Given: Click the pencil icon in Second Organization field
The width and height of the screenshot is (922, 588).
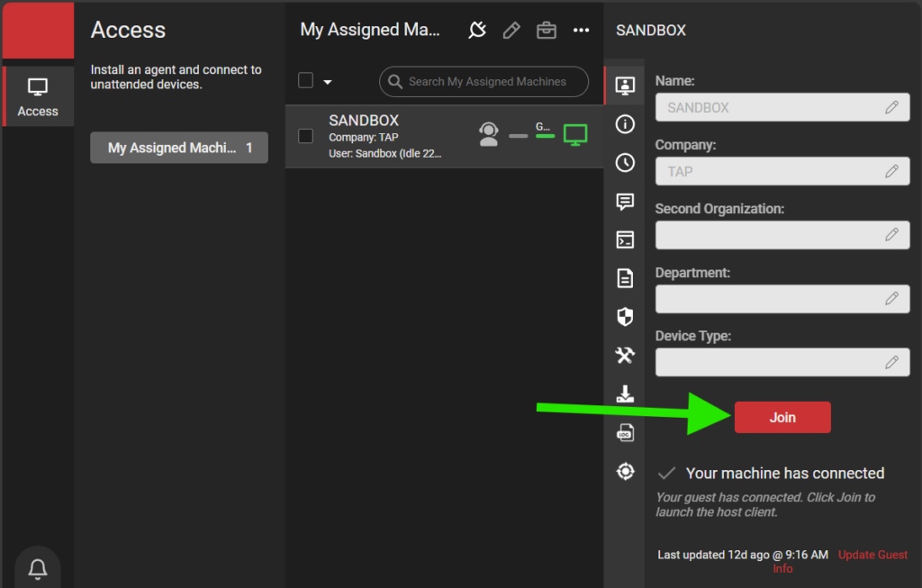Looking at the screenshot, I should (891, 235).
